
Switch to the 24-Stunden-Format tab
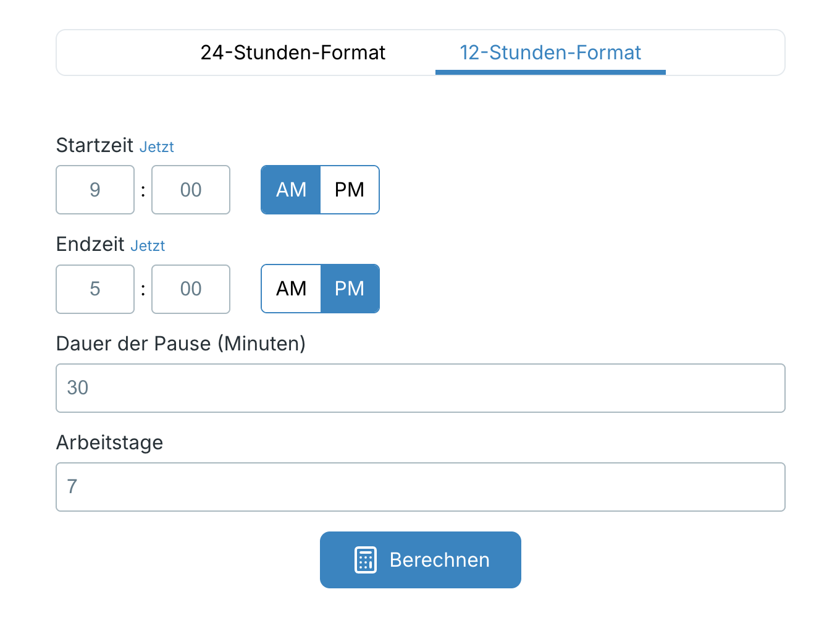(x=292, y=53)
